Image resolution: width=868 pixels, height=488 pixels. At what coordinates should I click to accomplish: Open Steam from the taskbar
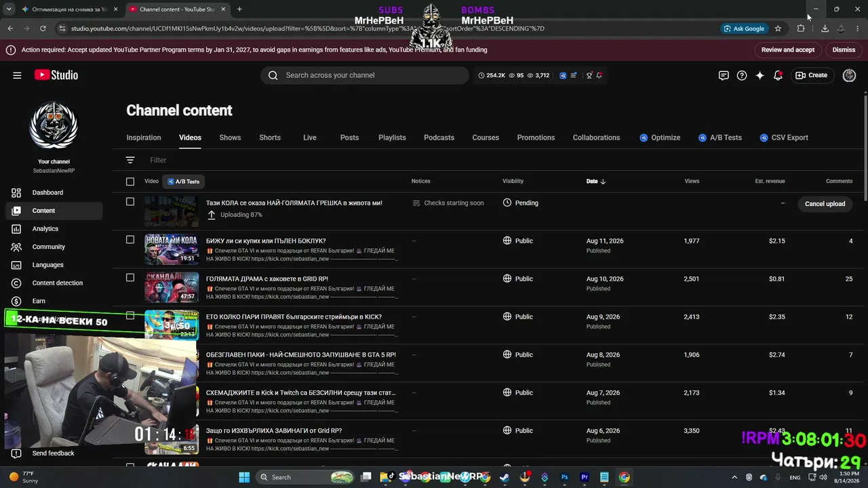(x=504, y=477)
